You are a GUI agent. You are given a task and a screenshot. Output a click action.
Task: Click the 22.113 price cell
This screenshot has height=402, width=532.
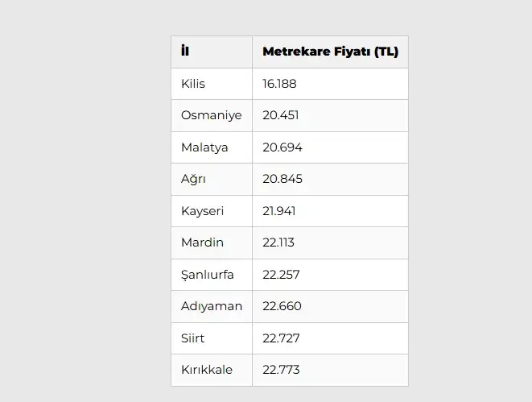(278, 242)
